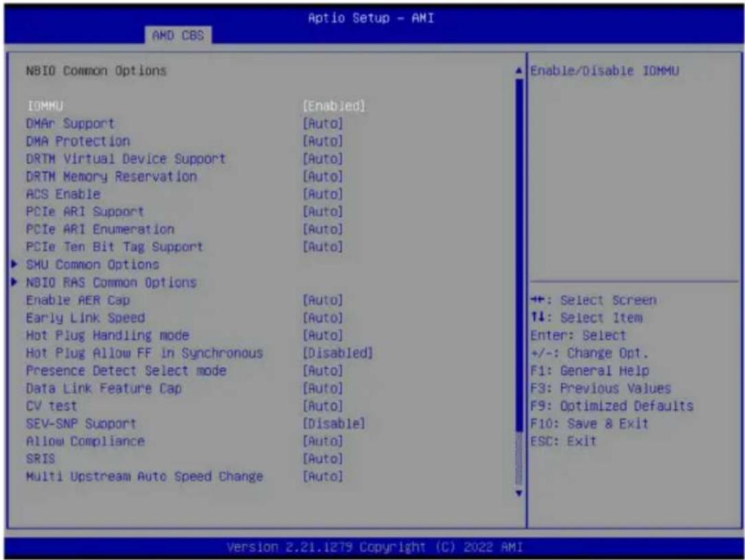Change Multi Upstream Auto Speed value

click(x=322, y=476)
